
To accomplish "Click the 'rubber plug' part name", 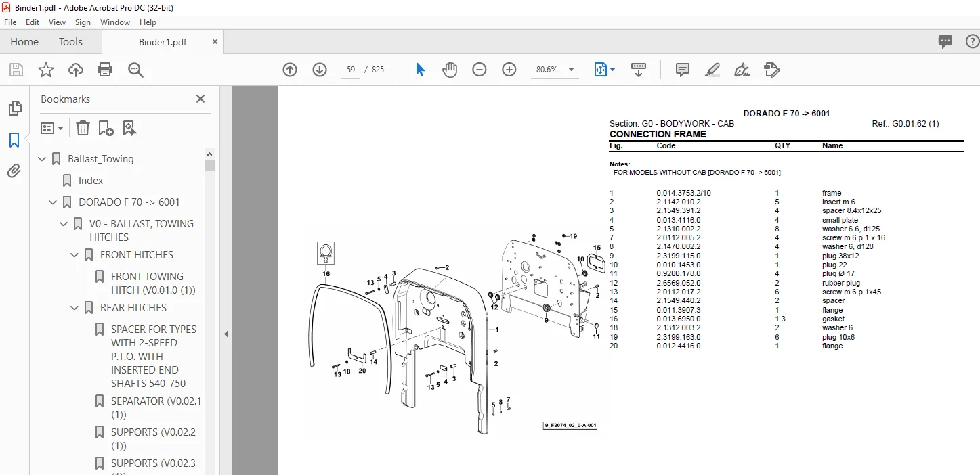I will click(x=840, y=283).
